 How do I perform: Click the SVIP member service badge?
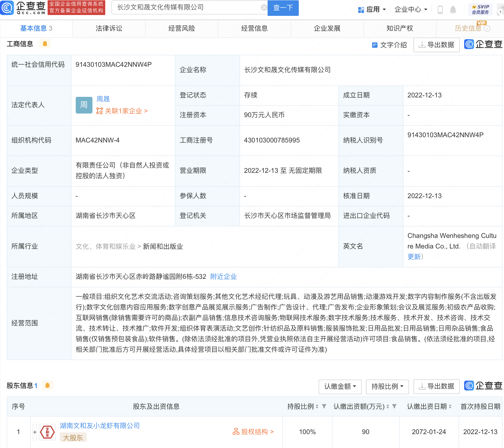click(x=480, y=9)
